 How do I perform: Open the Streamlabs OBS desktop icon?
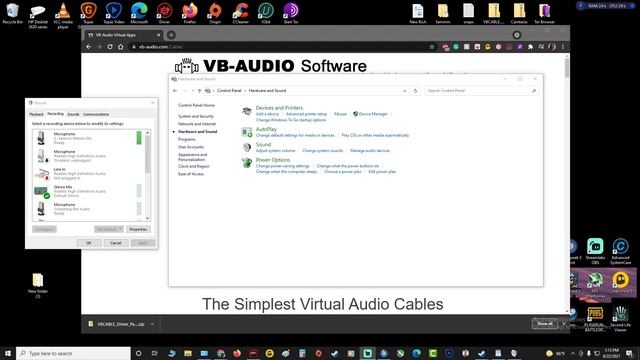click(x=595, y=251)
